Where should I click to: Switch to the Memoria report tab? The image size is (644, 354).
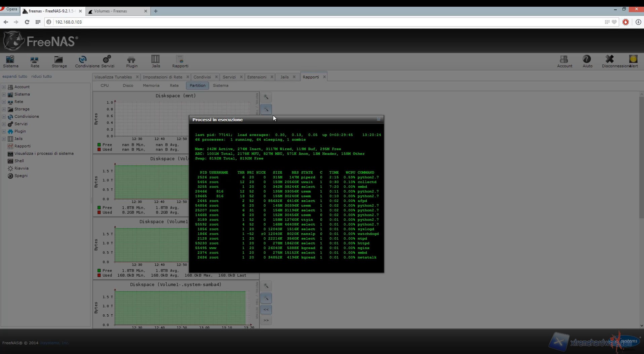tap(151, 85)
